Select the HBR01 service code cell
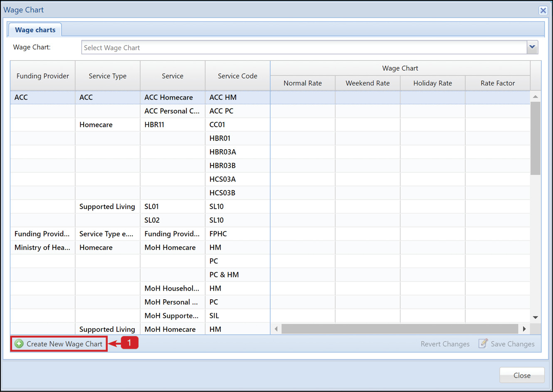553x392 pixels. 237,138
